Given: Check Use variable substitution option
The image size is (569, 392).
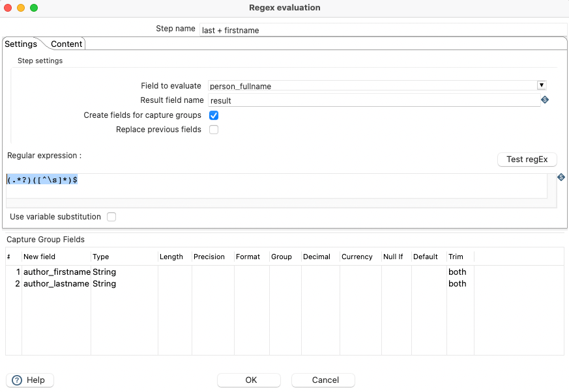Looking at the screenshot, I should [111, 217].
